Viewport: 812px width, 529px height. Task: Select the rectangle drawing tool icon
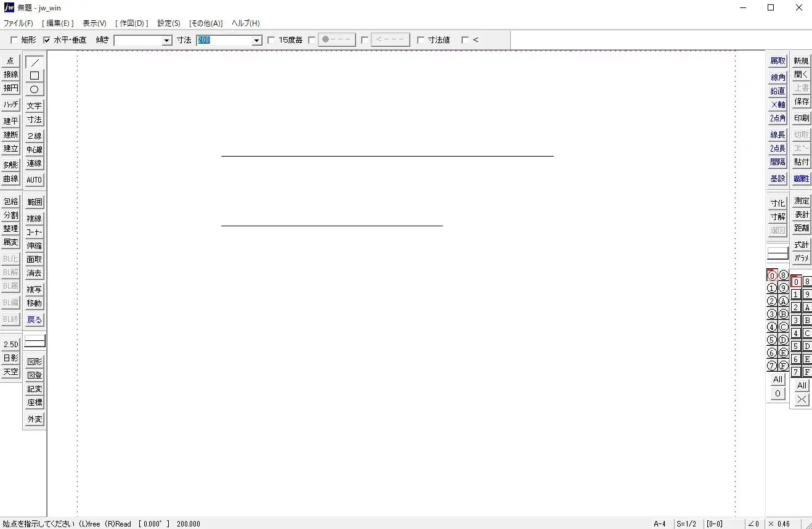pos(35,76)
